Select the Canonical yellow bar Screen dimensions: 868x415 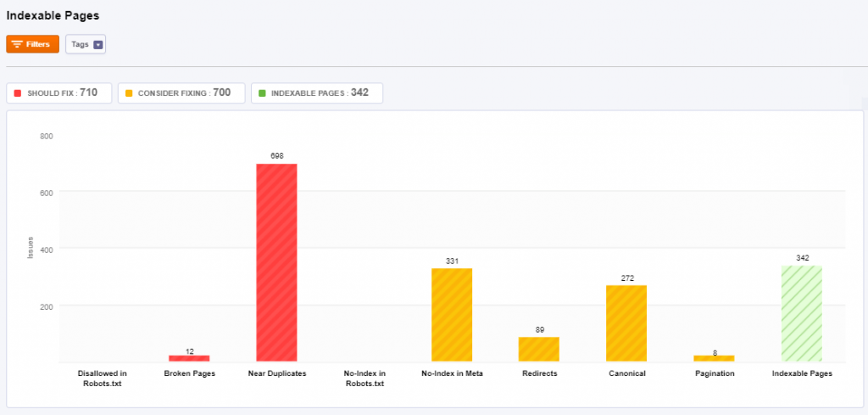coord(626,323)
